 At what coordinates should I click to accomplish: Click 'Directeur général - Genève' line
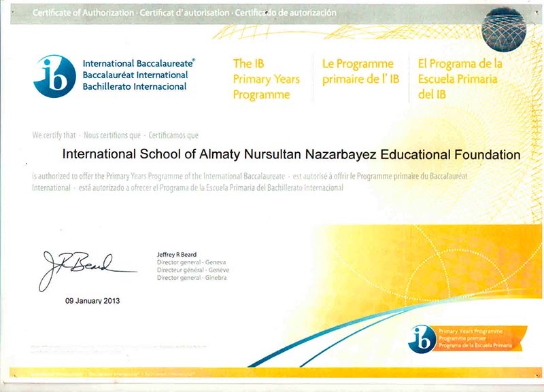[193, 270]
